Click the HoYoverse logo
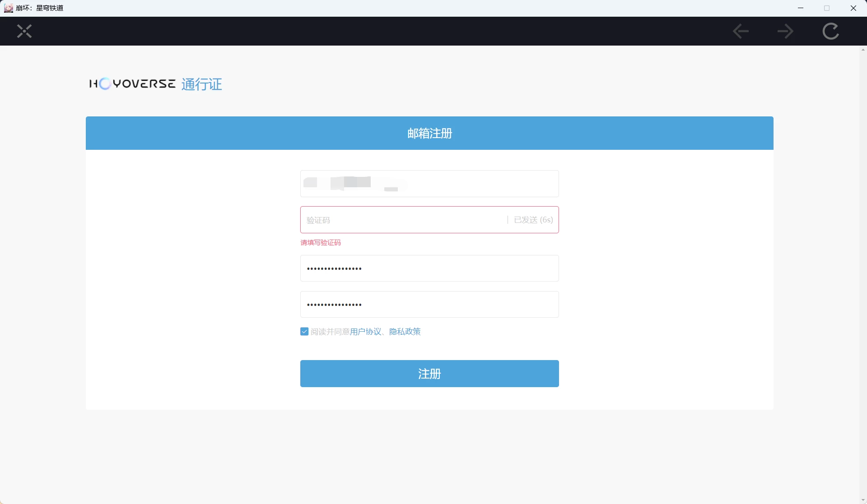 tap(132, 84)
